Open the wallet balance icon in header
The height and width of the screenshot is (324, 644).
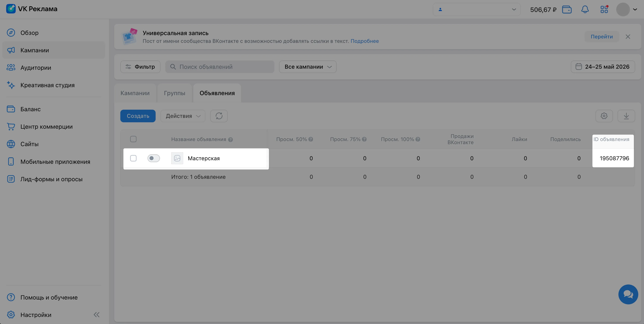(x=567, y=10)
